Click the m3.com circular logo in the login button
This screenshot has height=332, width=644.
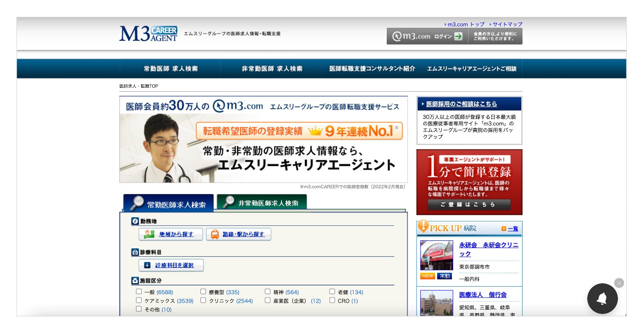click(397, 37)
